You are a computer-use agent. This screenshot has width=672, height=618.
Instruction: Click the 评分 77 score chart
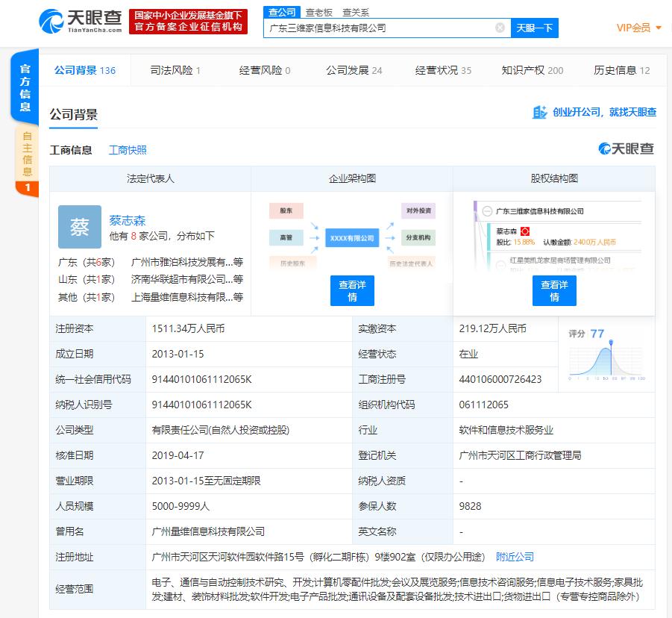click(606, 355)
